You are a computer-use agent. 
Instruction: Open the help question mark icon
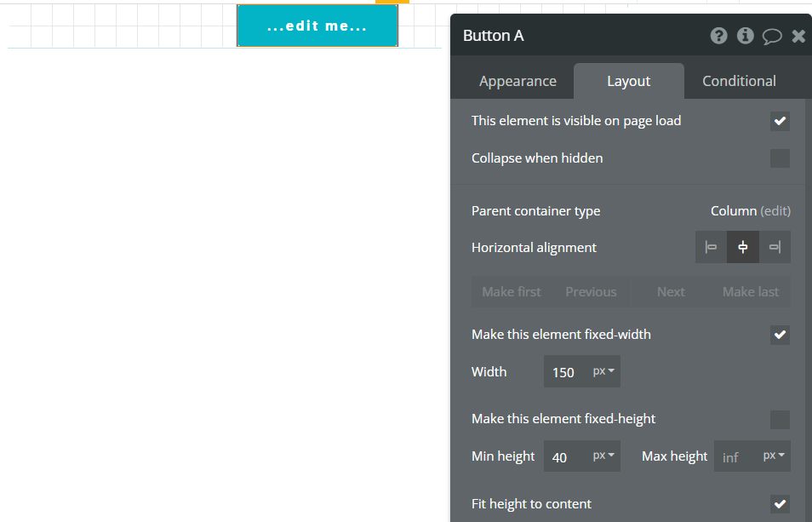(x=719, y=36)
